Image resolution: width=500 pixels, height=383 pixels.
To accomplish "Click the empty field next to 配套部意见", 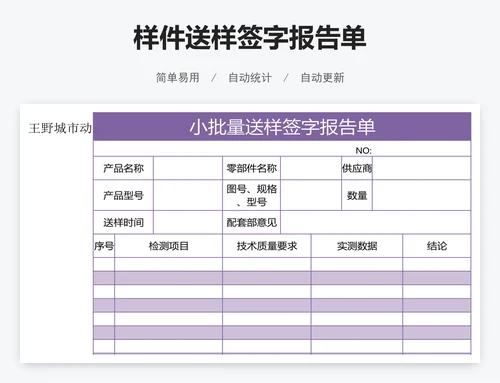I will pyautogui.click(x=376, y=222).
